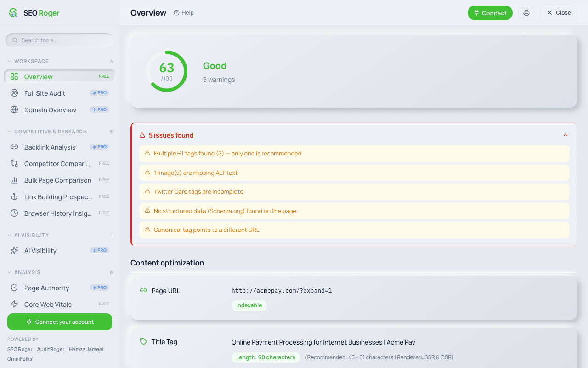Image resolution: width=588 pixels, height=368 pixels.
Task: Click '1 image(s) are missing ALT text' warning
Action: 196,173
